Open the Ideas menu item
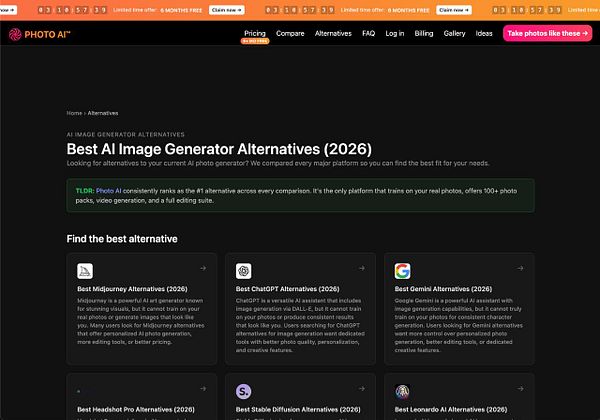Image resolution: width=600 pixels, height=420 pixels. tap(484, 33)
